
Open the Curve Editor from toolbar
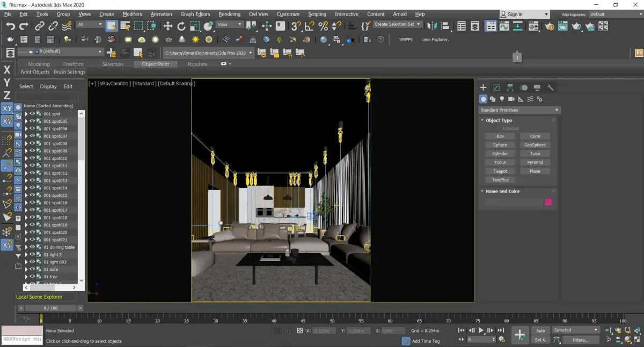point(504,26)
